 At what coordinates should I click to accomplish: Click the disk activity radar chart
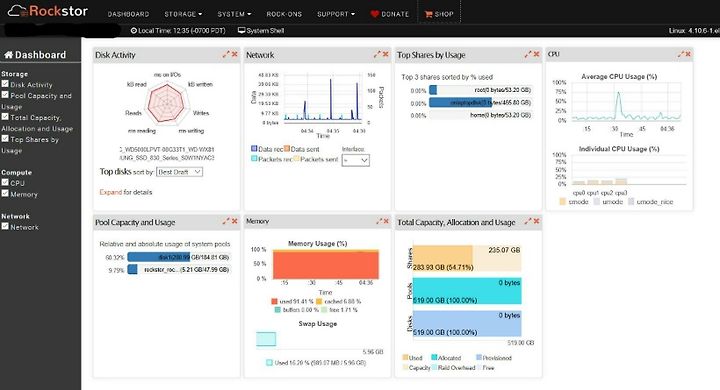167,103
